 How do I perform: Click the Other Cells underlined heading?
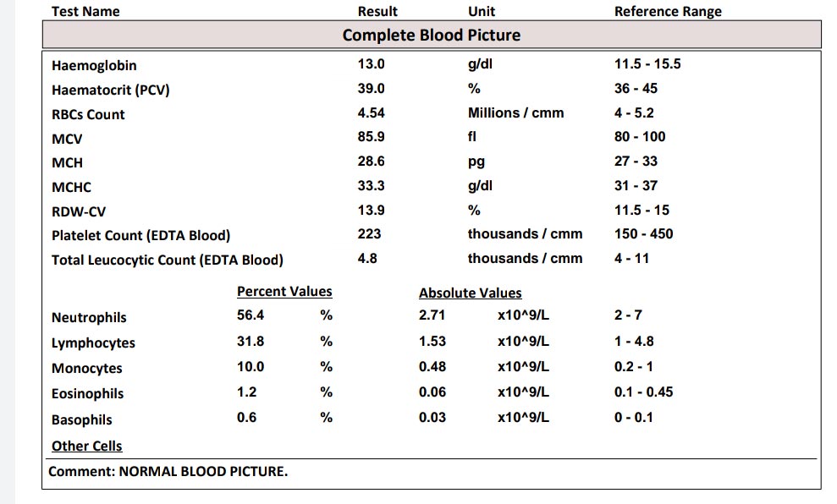click(87, 446)
